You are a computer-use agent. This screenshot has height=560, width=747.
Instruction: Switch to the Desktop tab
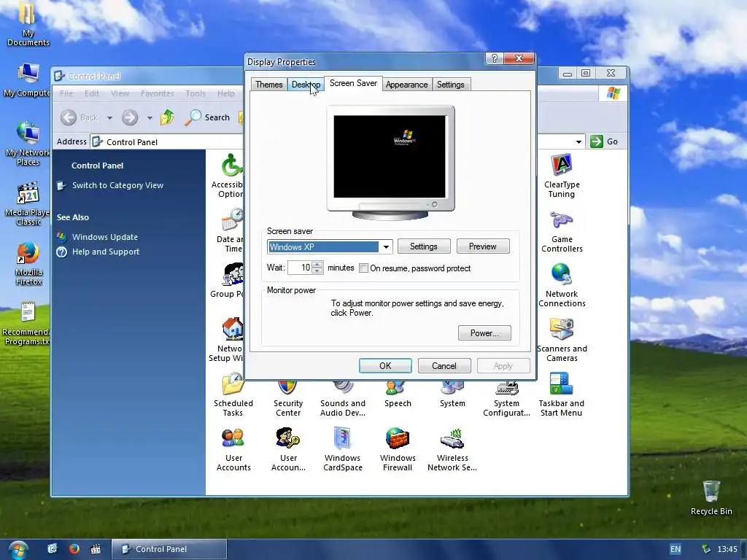pos(306,85)
